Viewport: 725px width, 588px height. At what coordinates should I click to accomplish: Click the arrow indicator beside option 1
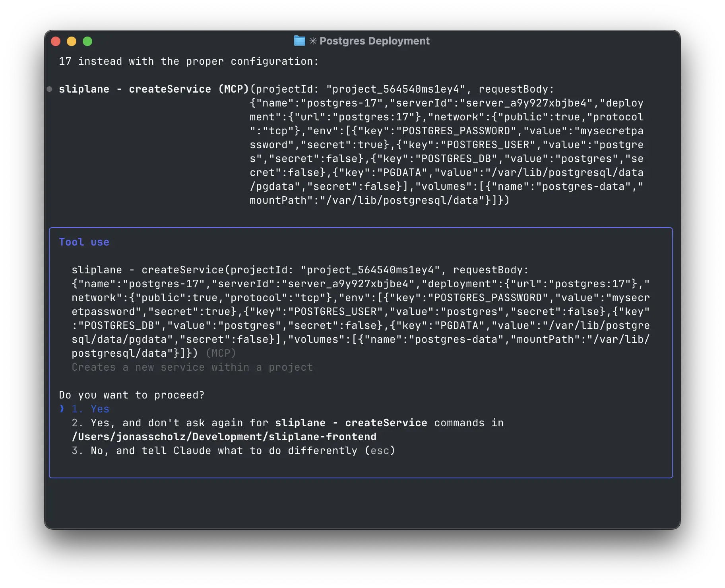pyautogui.click(x=62, y=408)
